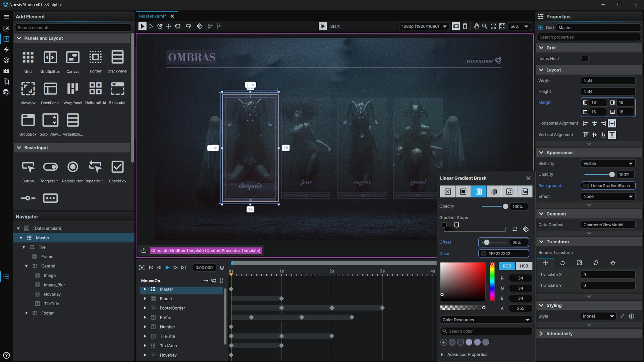Viewport: 644px width, 362px height.
Task: Choose the radial gradient brush type
Action: (x=494, y=191)
